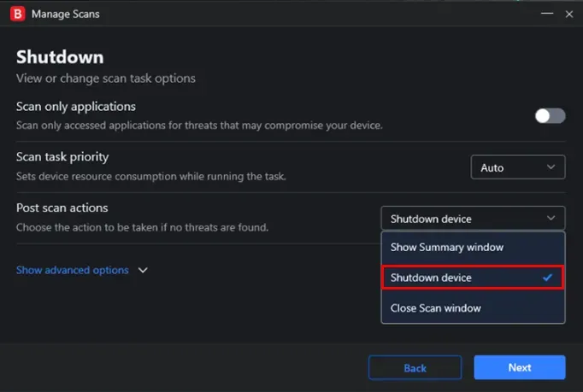This screenshot has width=583, height=392.
Task: Choose Shutdown device from the list
Action: coord(473,278)
